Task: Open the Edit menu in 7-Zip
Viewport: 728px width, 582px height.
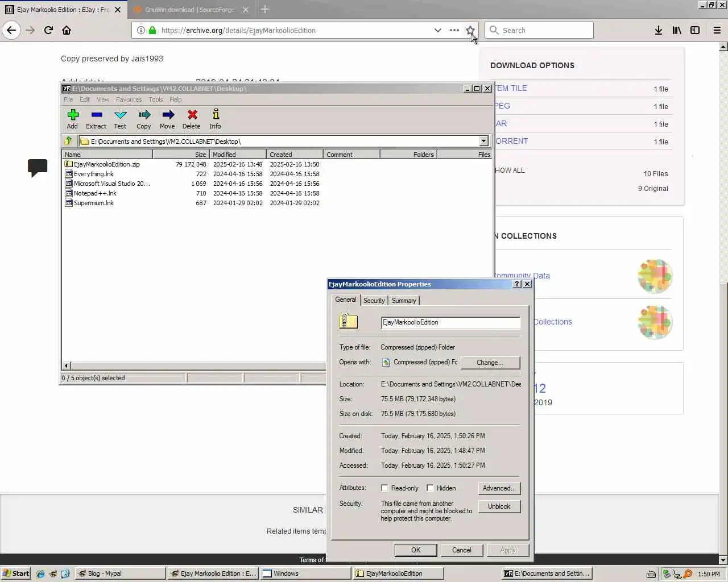Action: (x=85, y=99)
